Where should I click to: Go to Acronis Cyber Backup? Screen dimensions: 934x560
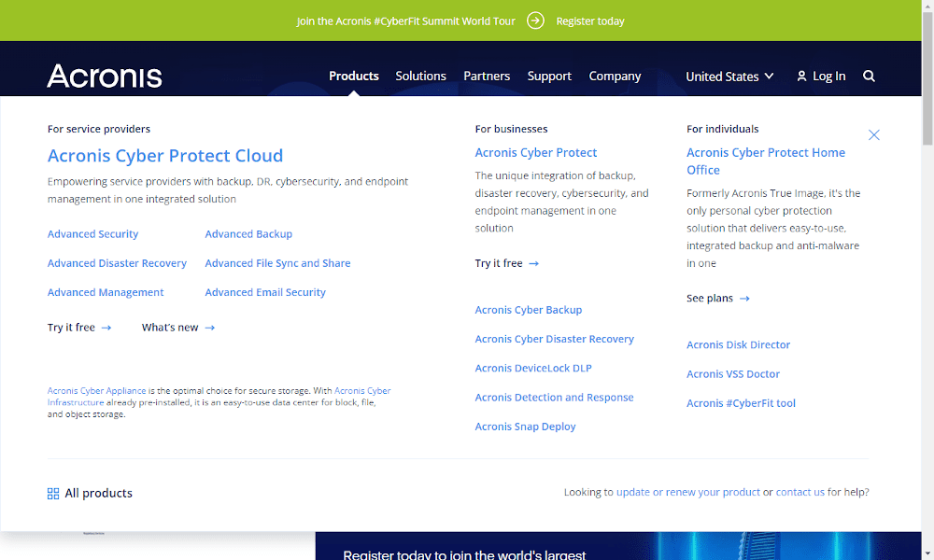[x=529, y=310]
